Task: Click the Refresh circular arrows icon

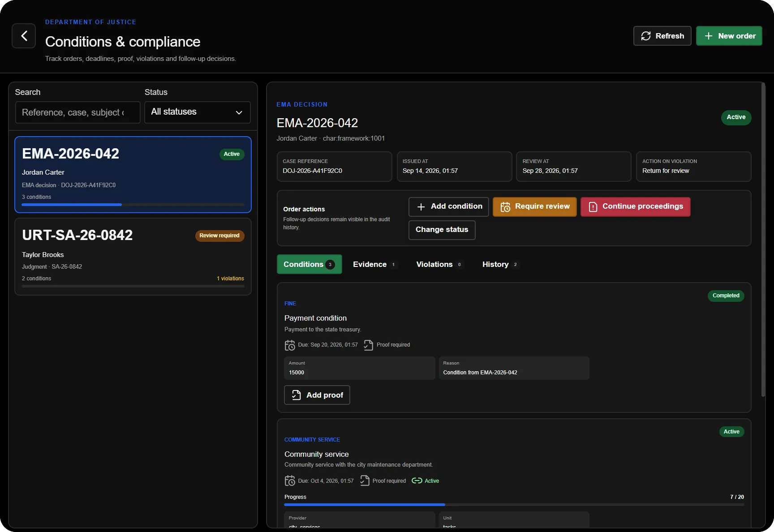Action: tap(646, 36)
